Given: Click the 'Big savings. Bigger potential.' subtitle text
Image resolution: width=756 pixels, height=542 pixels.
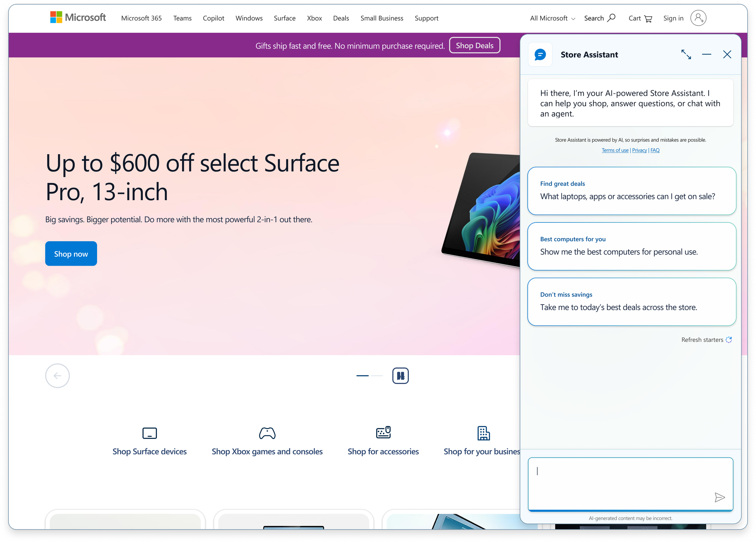Looking at the screenshot, I should (179, 219).
